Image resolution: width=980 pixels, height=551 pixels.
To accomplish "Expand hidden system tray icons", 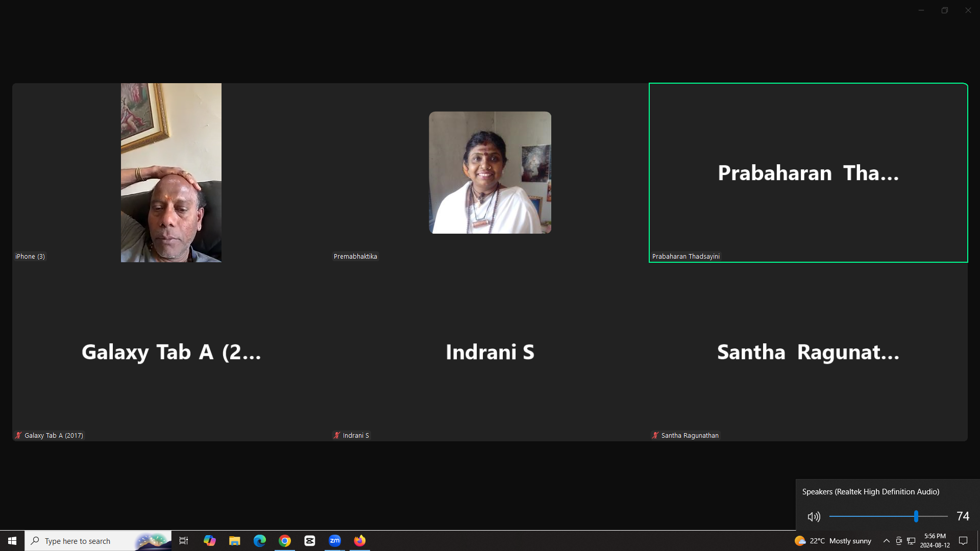I will 887,541.
